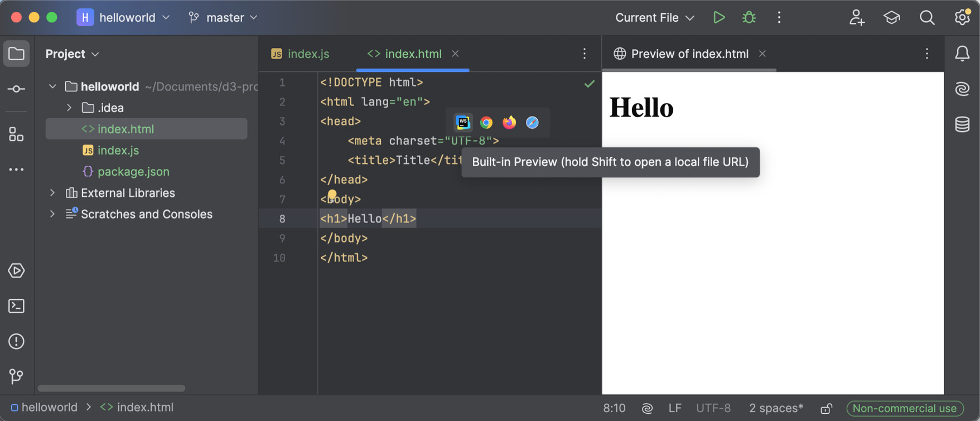The width and height of the screenshot is (980, 421).
Task: Close index.html editor tab
Action: click(455, 54)
